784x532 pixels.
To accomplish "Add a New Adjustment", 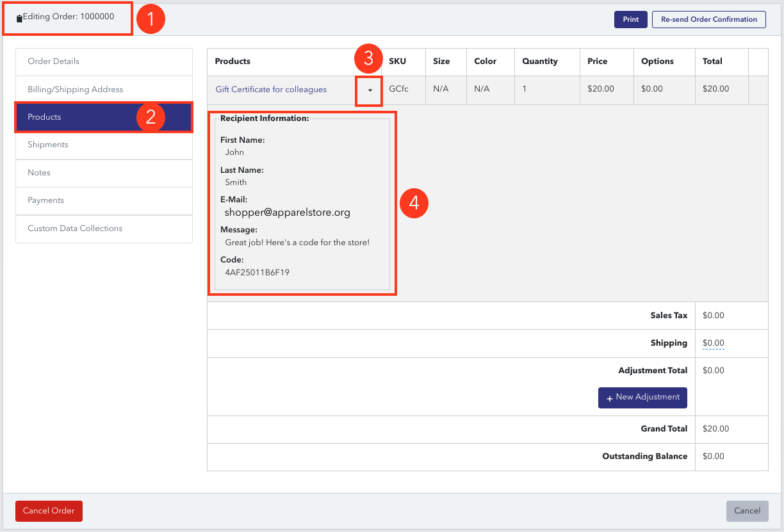I will (x=642, y=398).
